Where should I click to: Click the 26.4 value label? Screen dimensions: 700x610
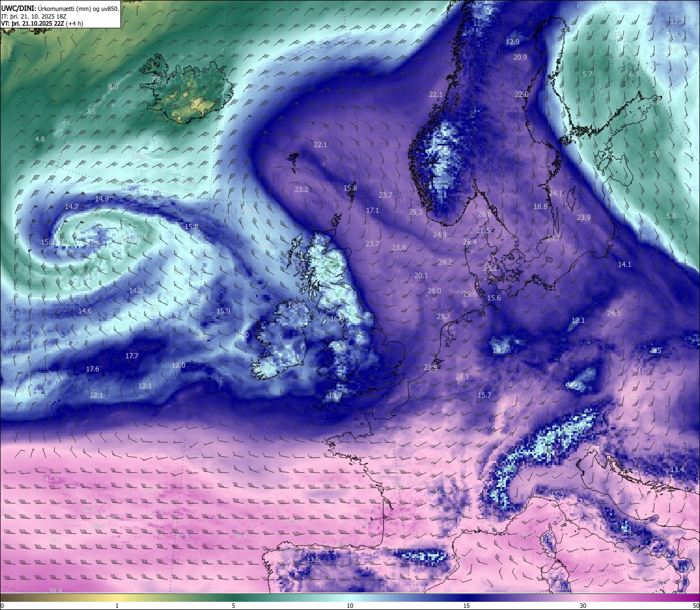470,242
